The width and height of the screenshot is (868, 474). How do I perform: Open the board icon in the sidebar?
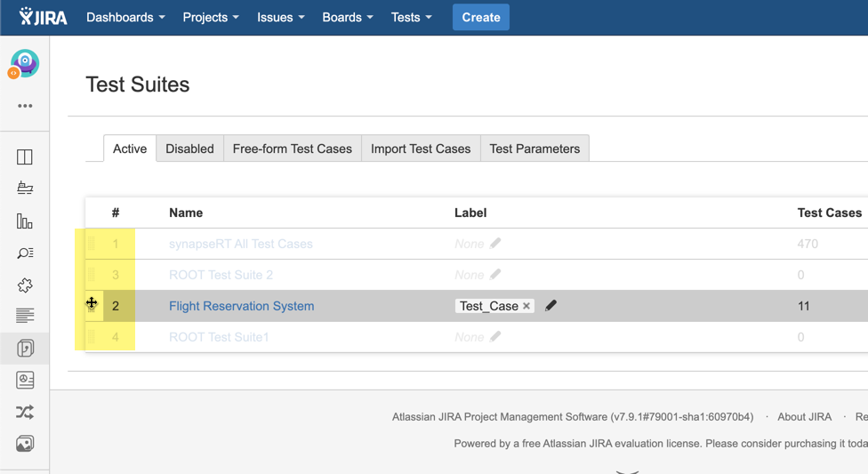click(25, 157)
